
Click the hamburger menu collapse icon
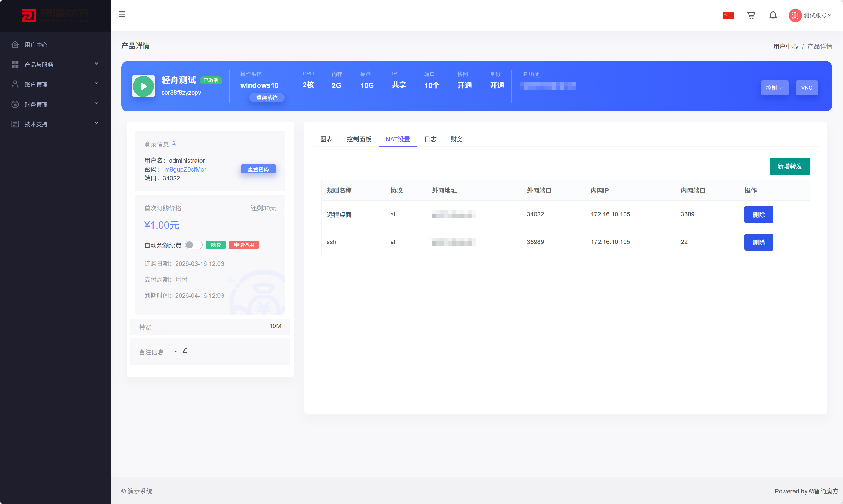(122, 14)
